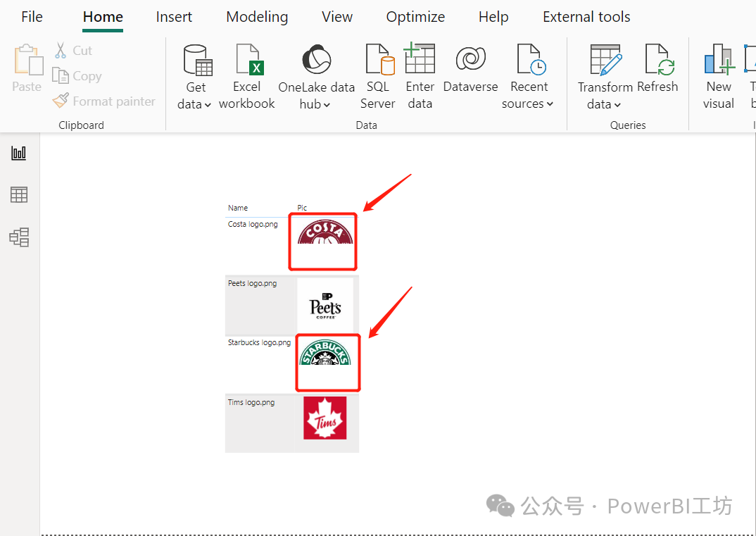
Task: Import from Excel workbook icon
Action: point(250,60)
